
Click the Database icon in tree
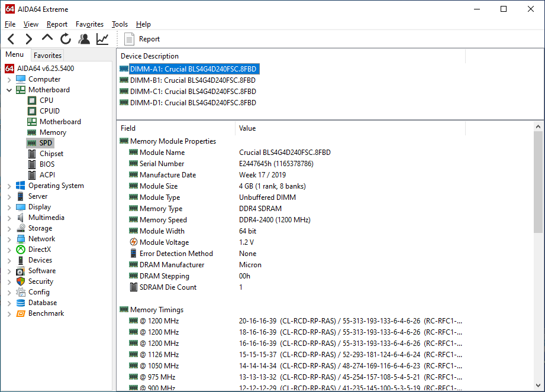(x=21, y=303)
